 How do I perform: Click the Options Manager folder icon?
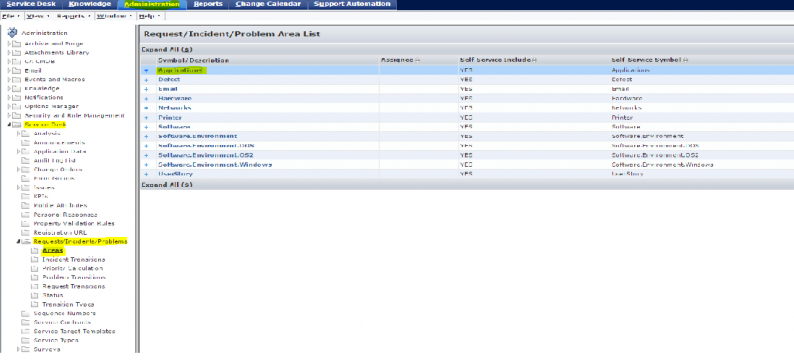coord(17,107)
